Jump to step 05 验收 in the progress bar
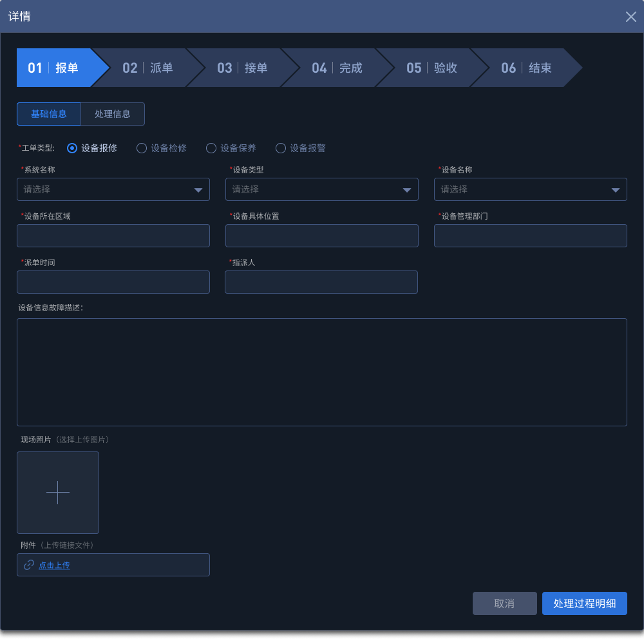The image size is (644, 644). coord(432,68)
